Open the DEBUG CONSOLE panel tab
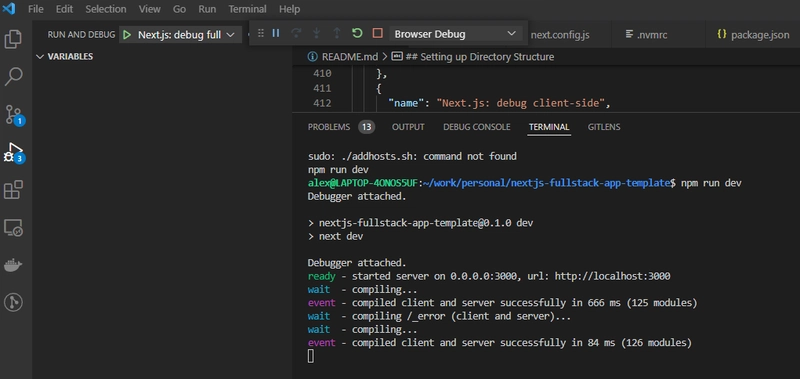Screen dimensions: 800x379 pos(477,127)
